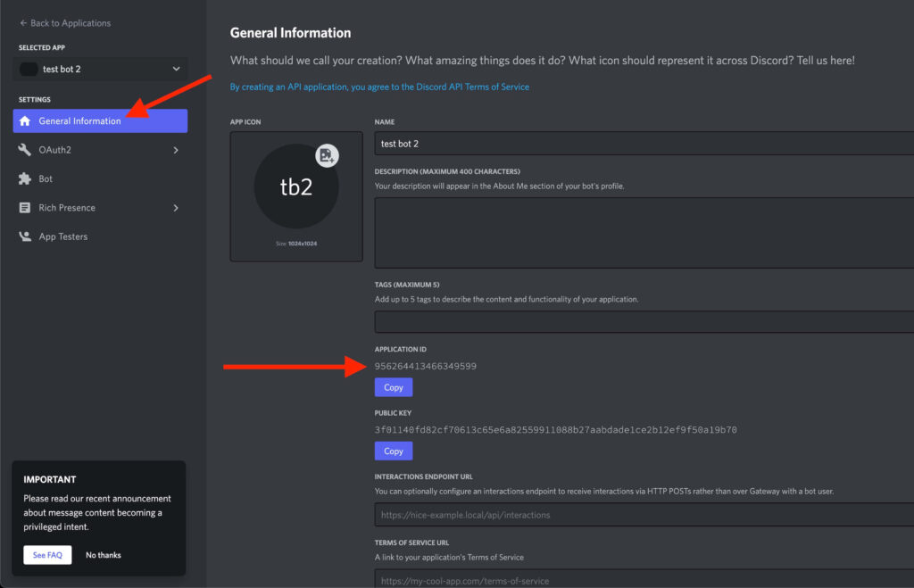This screenshot has height=588, width=914.
Task: Click the home icon beside General Information
Action: click(24, 120)
